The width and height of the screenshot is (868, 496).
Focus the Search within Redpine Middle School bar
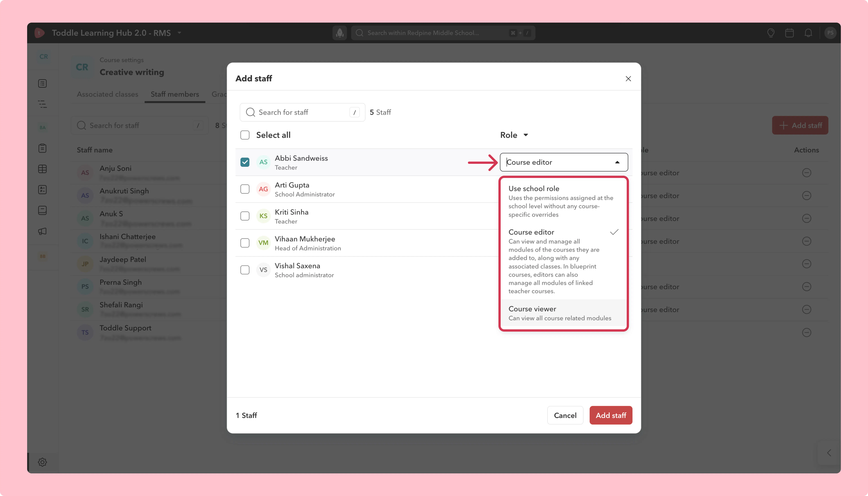point(443,33)
